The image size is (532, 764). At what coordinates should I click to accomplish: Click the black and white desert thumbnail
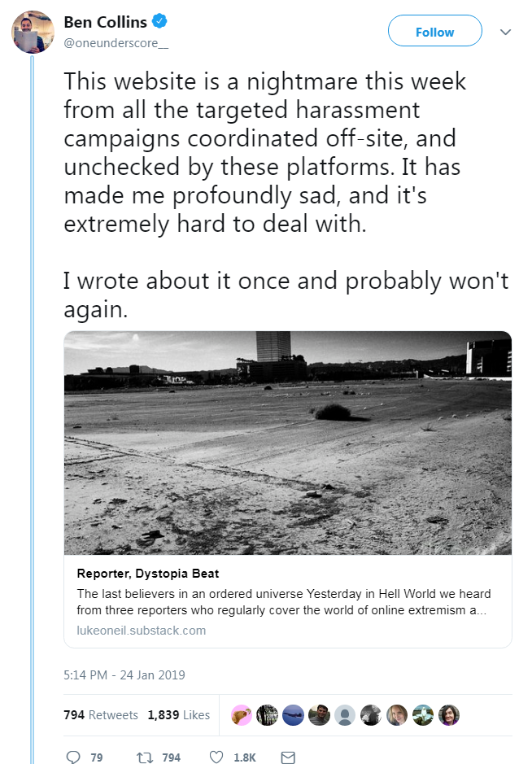click(288, 443)
